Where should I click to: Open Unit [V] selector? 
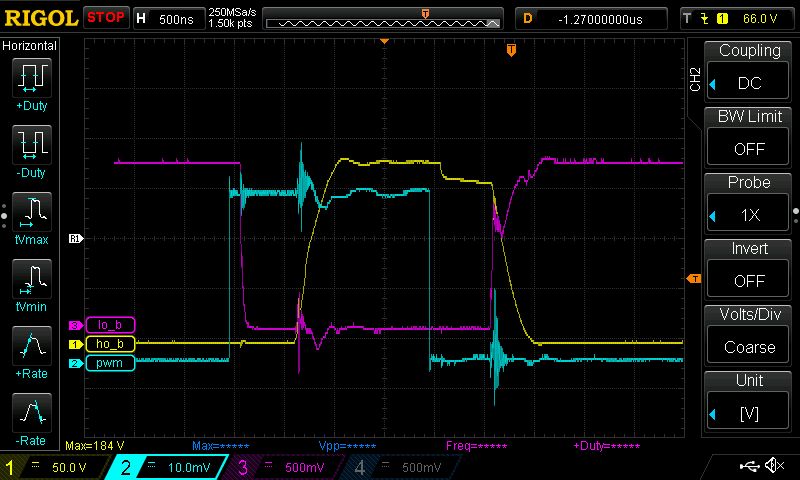coord(749,413)
